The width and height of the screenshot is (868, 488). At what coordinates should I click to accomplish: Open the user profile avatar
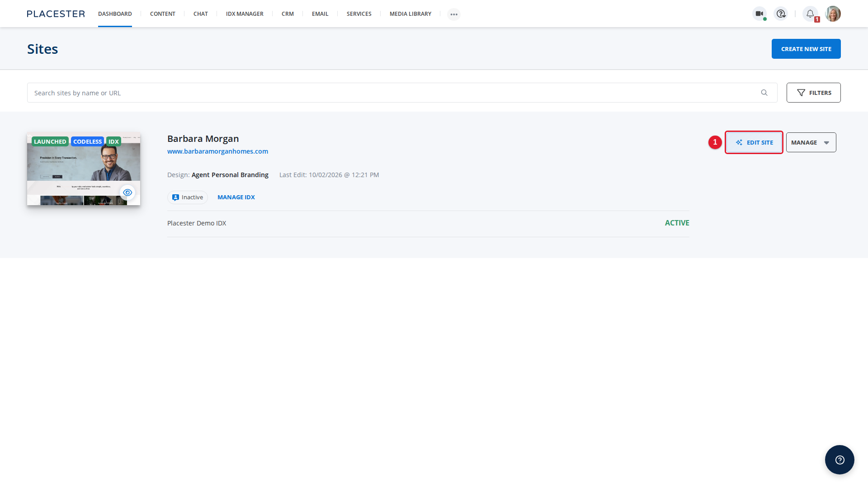[833, 14]
